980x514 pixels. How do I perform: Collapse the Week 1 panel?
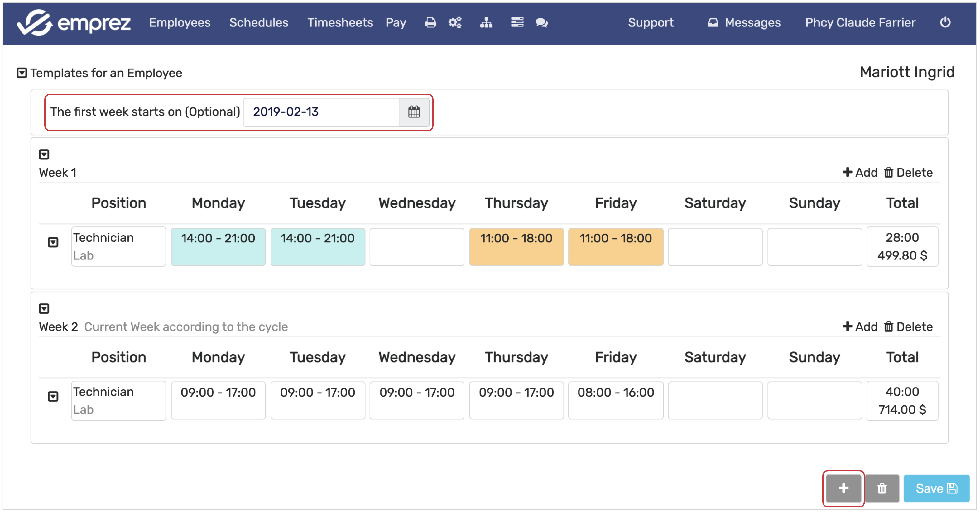[44, 154]
